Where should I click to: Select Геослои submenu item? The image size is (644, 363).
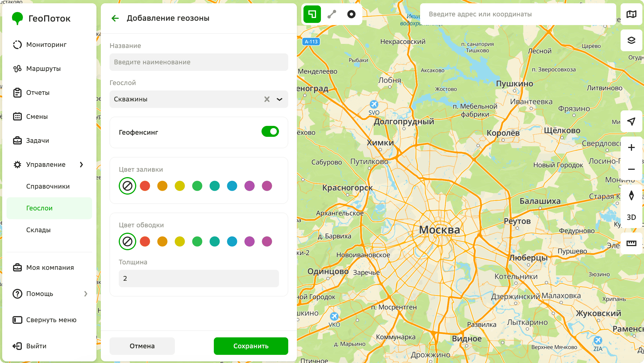pyautogui.click(x=49, y=208)
